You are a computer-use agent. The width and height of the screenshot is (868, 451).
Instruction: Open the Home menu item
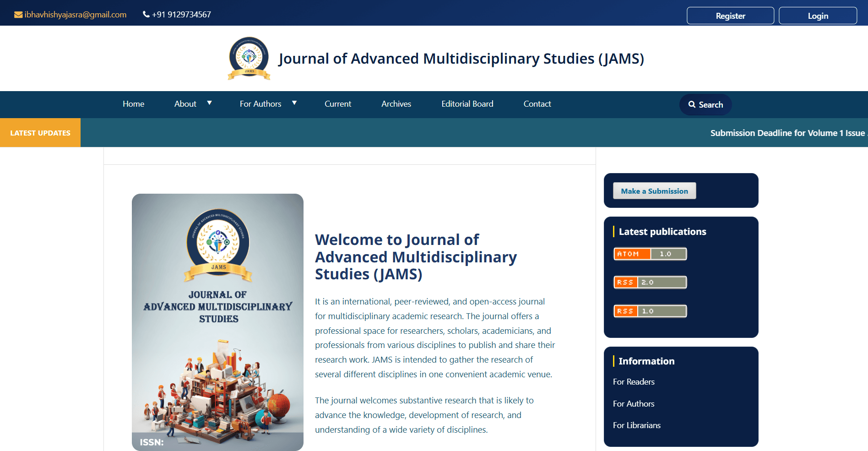pos(133,104)
